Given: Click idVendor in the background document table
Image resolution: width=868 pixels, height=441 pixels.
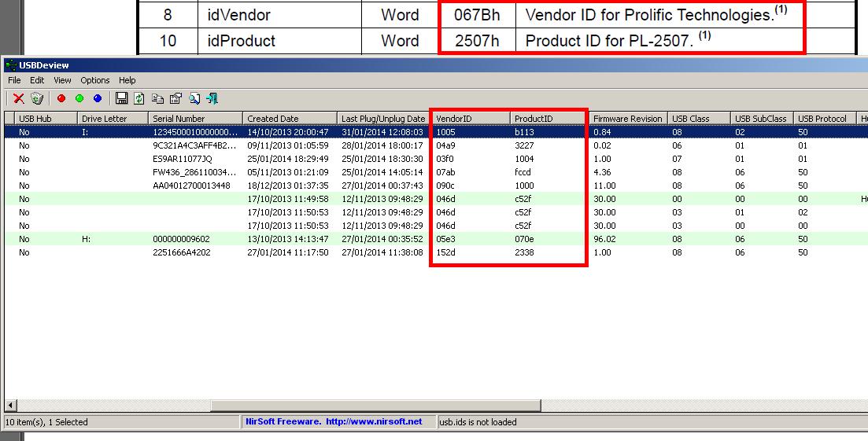Looking at the screenshot, I should (238, 15).
